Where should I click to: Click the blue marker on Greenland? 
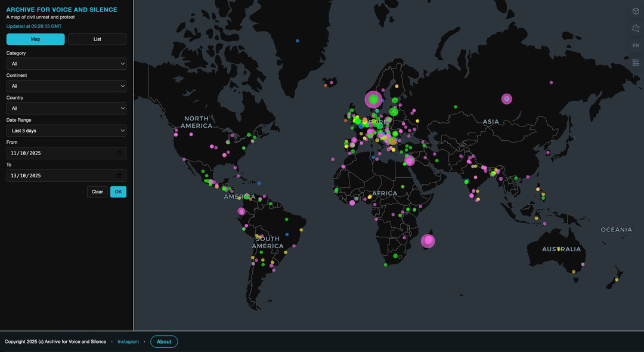298,41
